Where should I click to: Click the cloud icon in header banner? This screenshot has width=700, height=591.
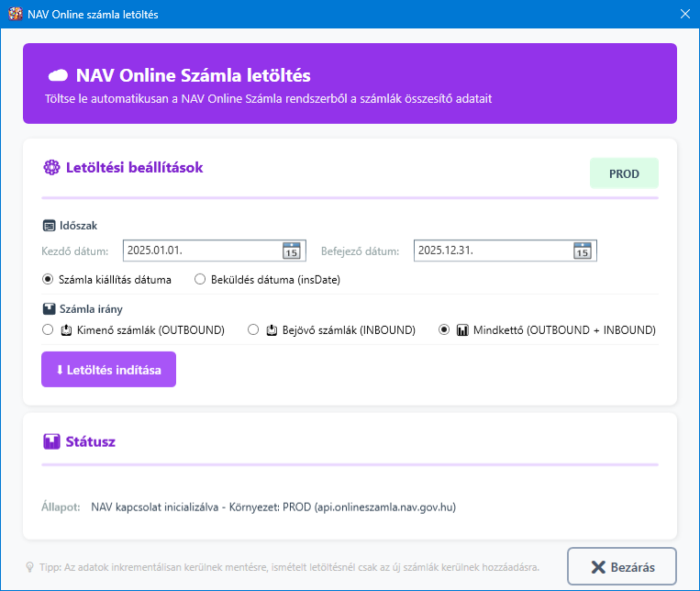[x=58, y=75]
